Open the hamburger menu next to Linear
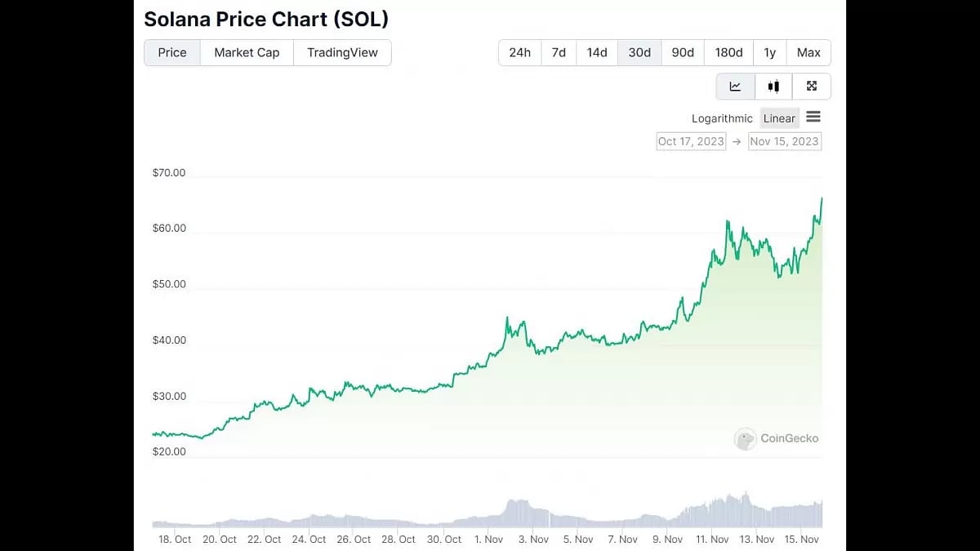980x551 pixels. point(813,117)
